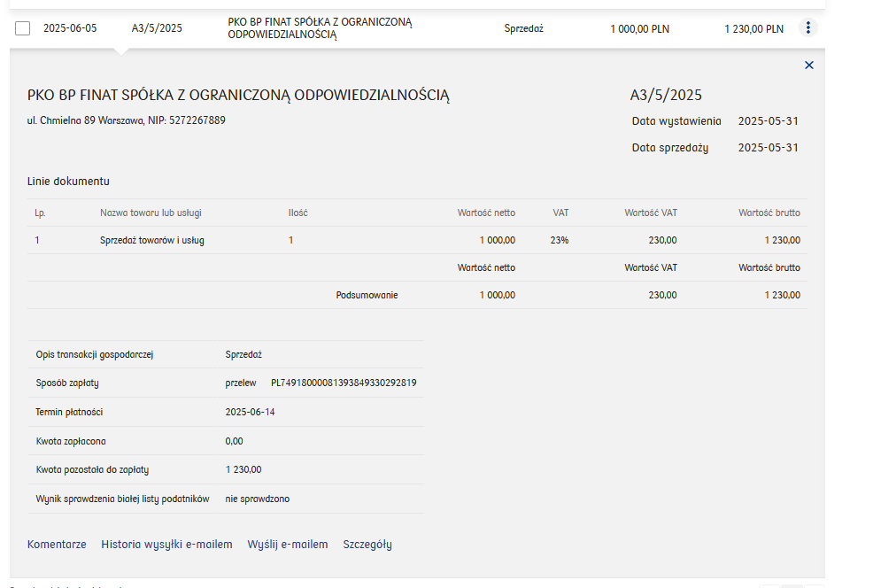Viewport: 873px width, 588px height.
Task: Click the Termin płatności date 2025-06-14
Action: pyautogui.click(x=250, y=412)
